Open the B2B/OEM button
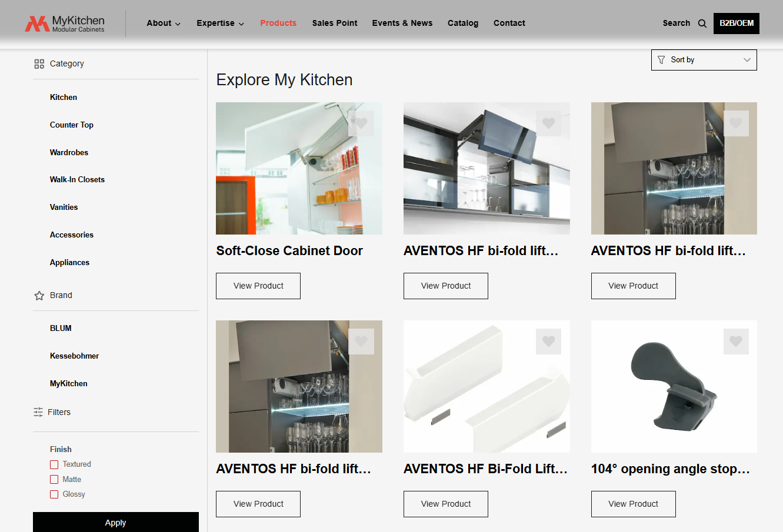Image resolution: width=783 pixels, height=532 pixels. click(736, 24)
